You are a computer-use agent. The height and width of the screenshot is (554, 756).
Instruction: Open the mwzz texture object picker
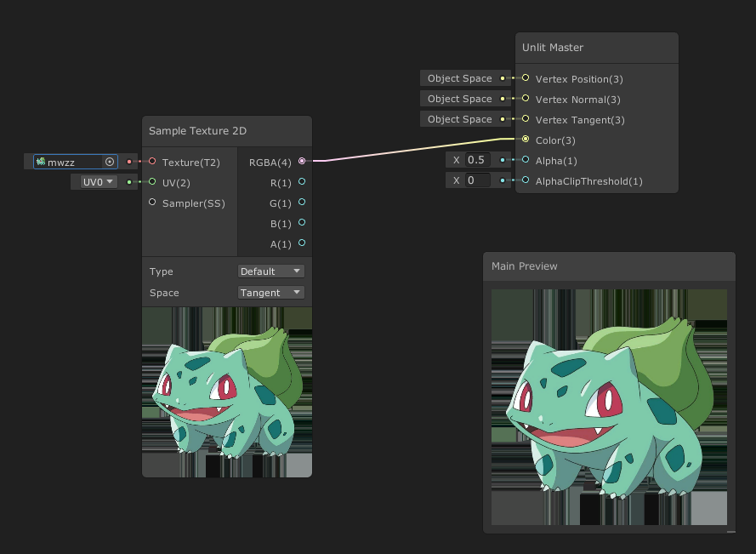click(110, 162)
